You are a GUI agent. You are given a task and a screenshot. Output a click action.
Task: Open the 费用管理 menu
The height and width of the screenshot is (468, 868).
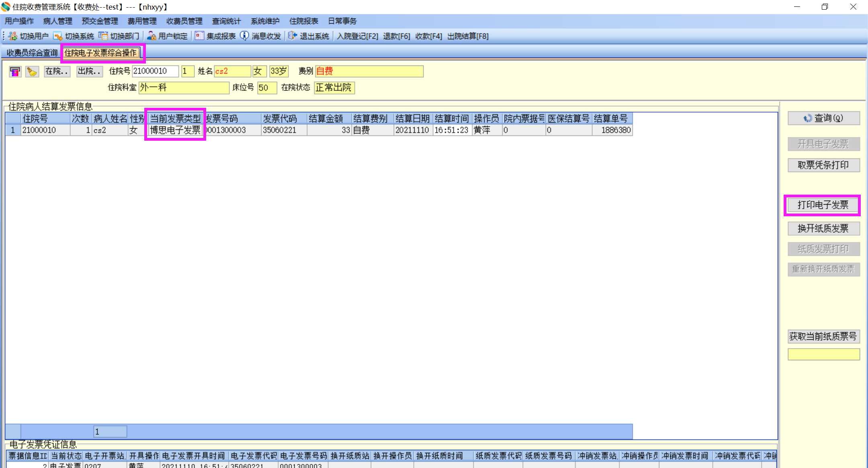[142, 21]
